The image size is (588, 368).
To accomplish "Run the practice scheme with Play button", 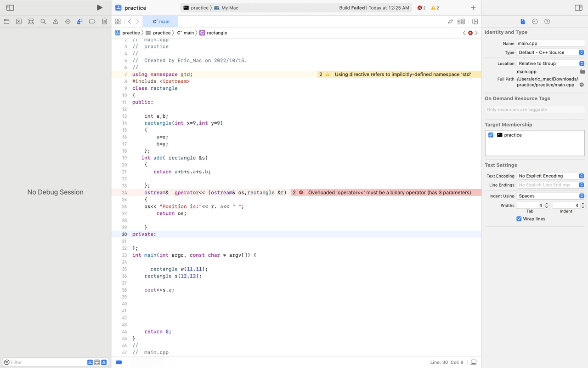I will point(100,8).
